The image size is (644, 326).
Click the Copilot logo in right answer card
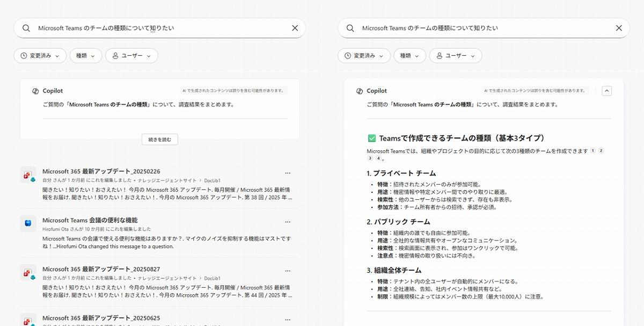pos(360,91)
